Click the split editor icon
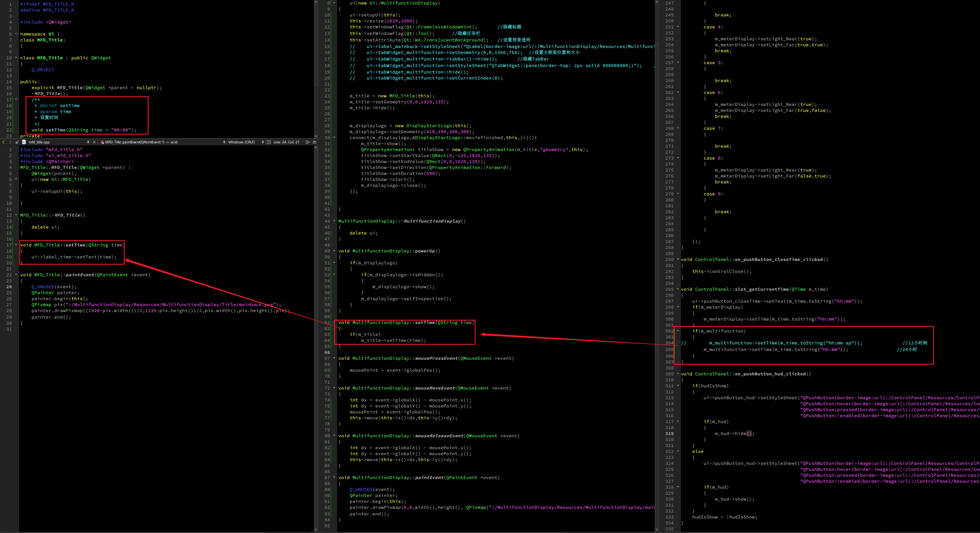The width and height of the screenshot is (980, 533). coord(308,142)
